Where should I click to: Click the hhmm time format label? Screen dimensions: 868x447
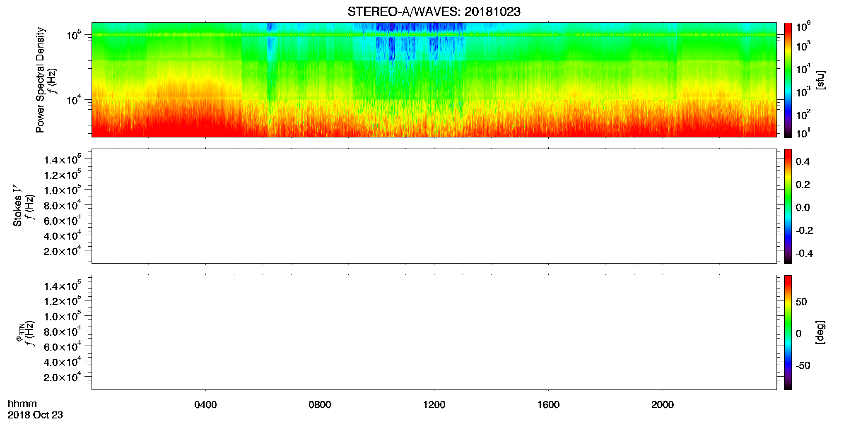coord(22,404)
